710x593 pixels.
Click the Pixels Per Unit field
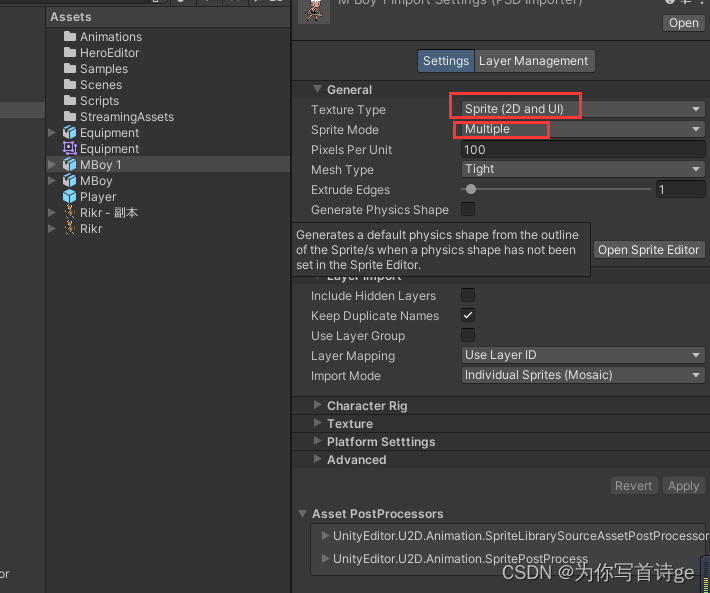click(583, 149)
